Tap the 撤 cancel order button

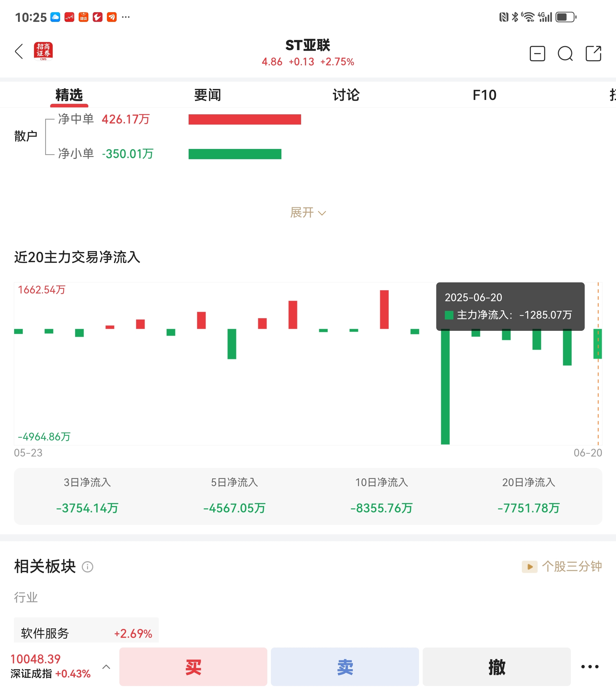click(497, 667)
